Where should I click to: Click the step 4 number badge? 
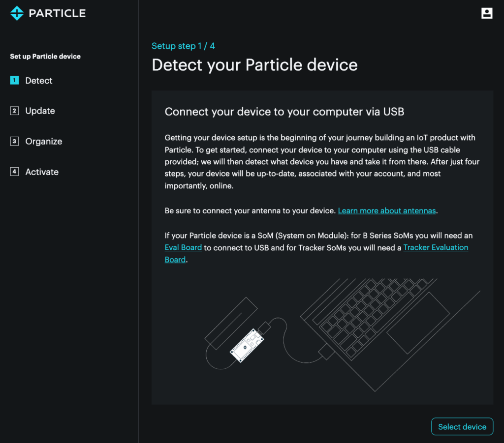pyautogui.click(x=14, y=172)
